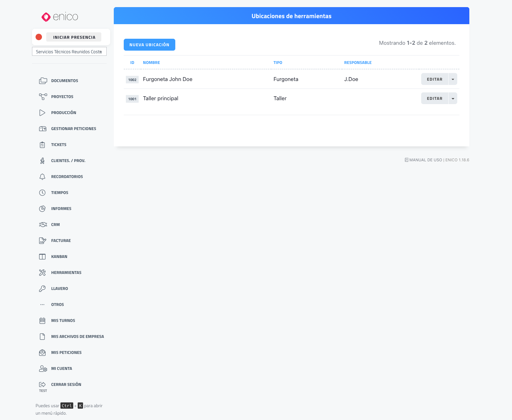Navigate to Gestionar Peticiones
This screenshot has width=512, height=420.
[x=74, y=129]
